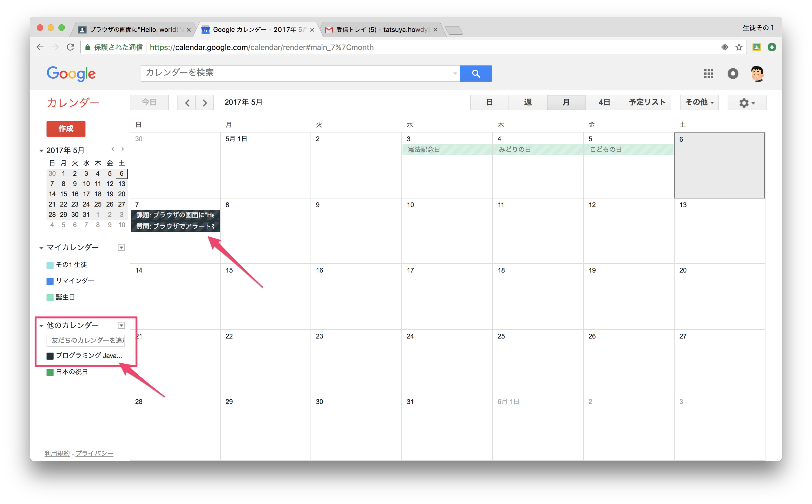Open the account avatar menu
This screenshot has width=812, height=504.
tap(757, 74)
